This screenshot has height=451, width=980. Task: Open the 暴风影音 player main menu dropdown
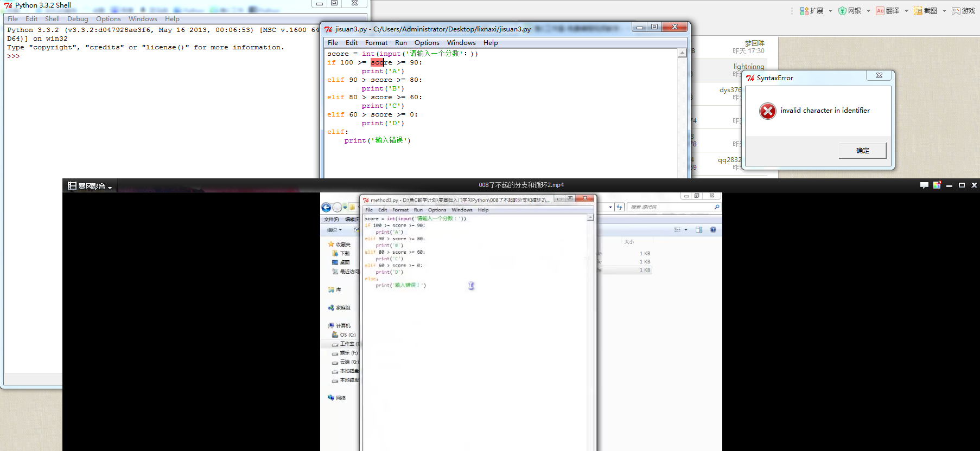[90, 186]
